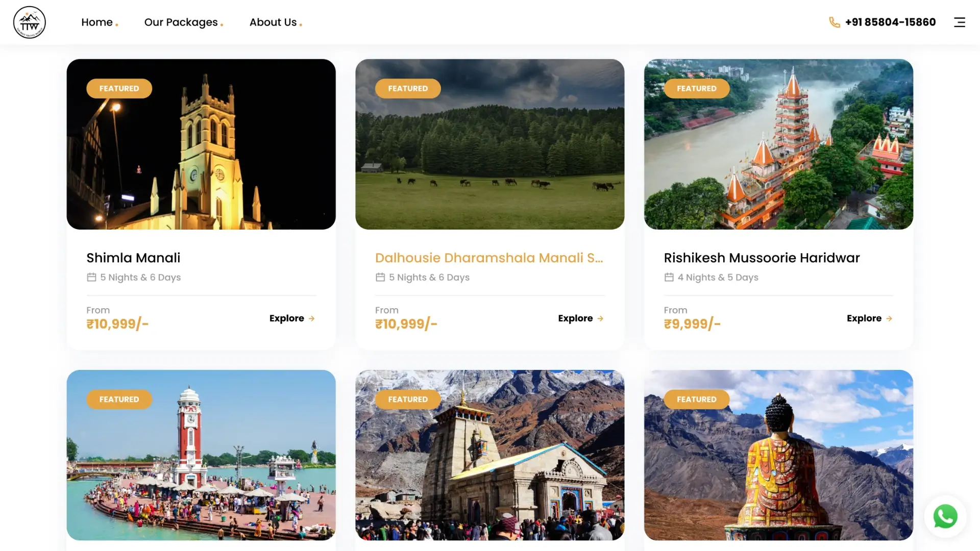Image resolution: width=980 pixels, height=551 pixels.
Task: Click the TTW site logo
Action: pos(30,22)
